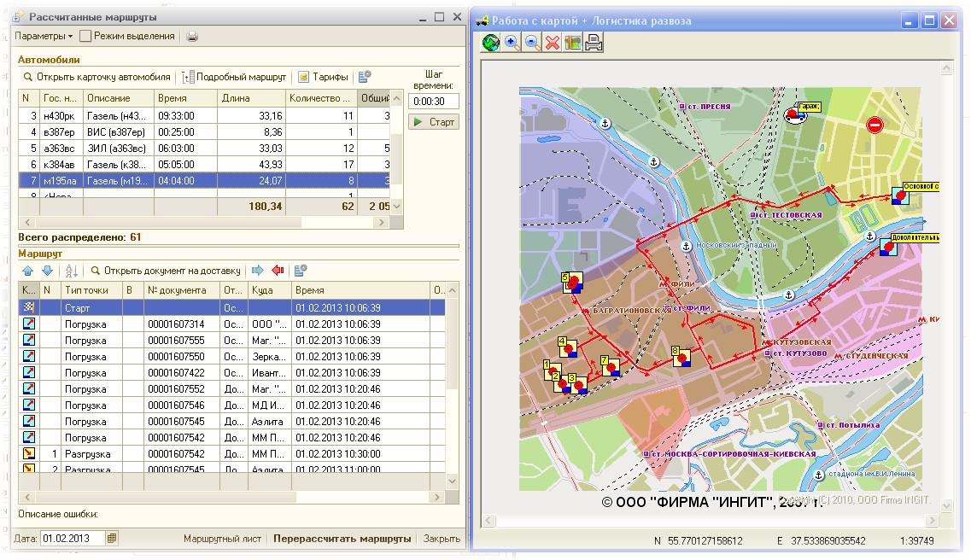Viewport: 971px width, 560px height.
Task: Open the date picker next to 01.02.2013
Action: point(112,539)
